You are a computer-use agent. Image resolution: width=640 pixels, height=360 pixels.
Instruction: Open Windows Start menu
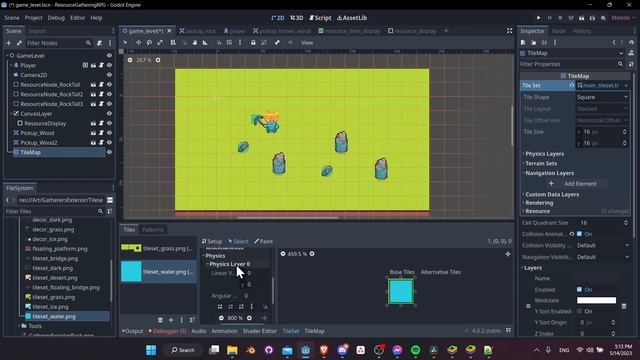151,350
